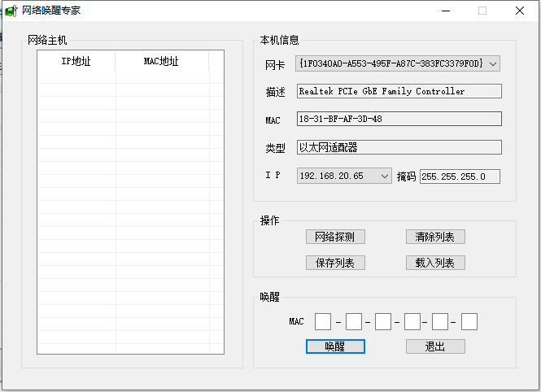Viewport: 541px width, 392px height.
Task: Exit the app using 退出 button
Action: click(x=435, y=346)
